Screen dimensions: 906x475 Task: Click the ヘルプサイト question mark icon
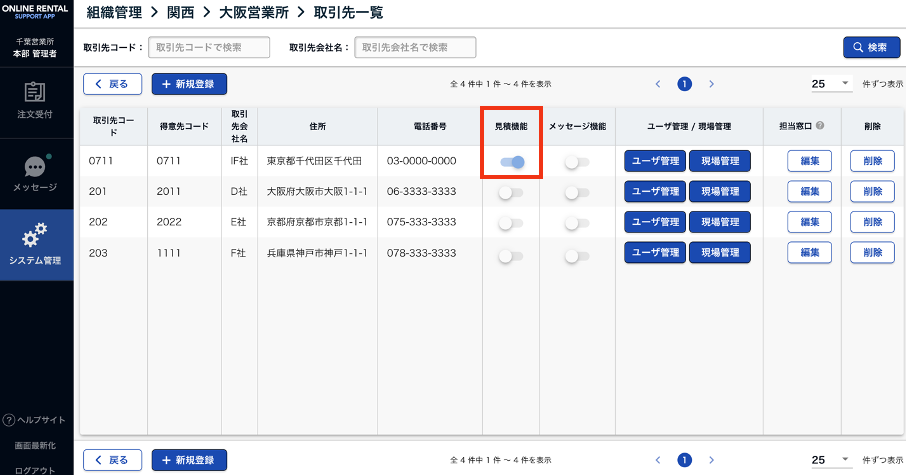pos(9,420)
